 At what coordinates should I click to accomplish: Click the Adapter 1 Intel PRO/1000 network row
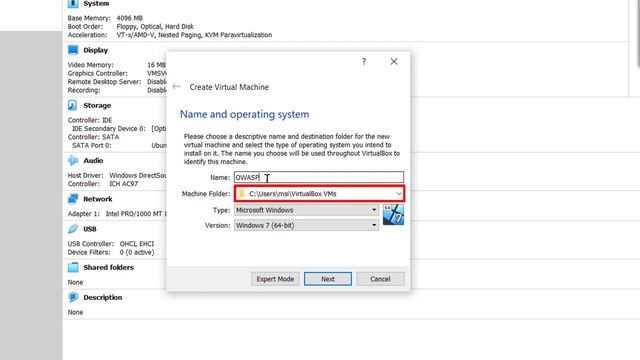coord(116,213)
